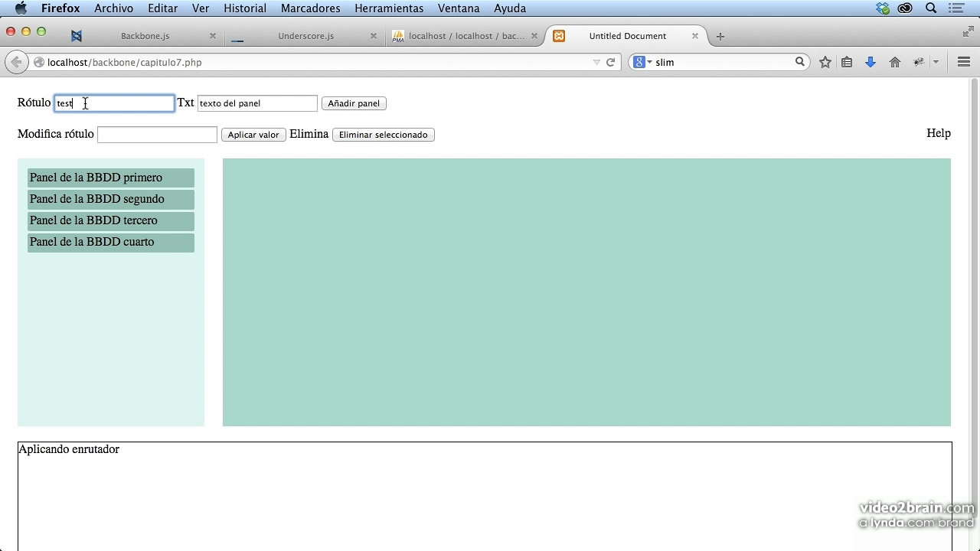The width and height of the screenshot is (980, 551).
Task: Open the downloads arrow icon
Action: pyautogui.click(x=871, y=63)
